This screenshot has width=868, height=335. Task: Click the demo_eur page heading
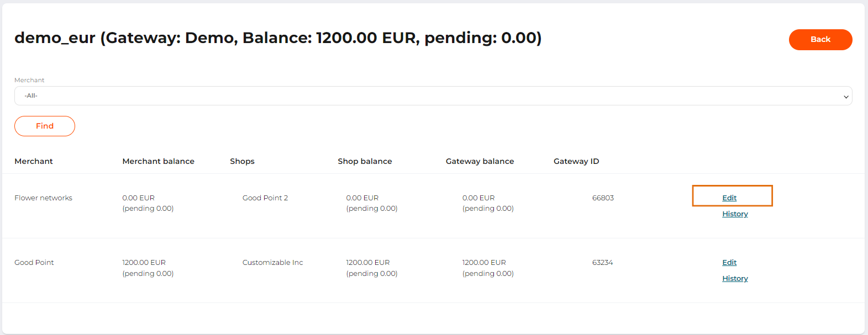(x=278, y=38)
